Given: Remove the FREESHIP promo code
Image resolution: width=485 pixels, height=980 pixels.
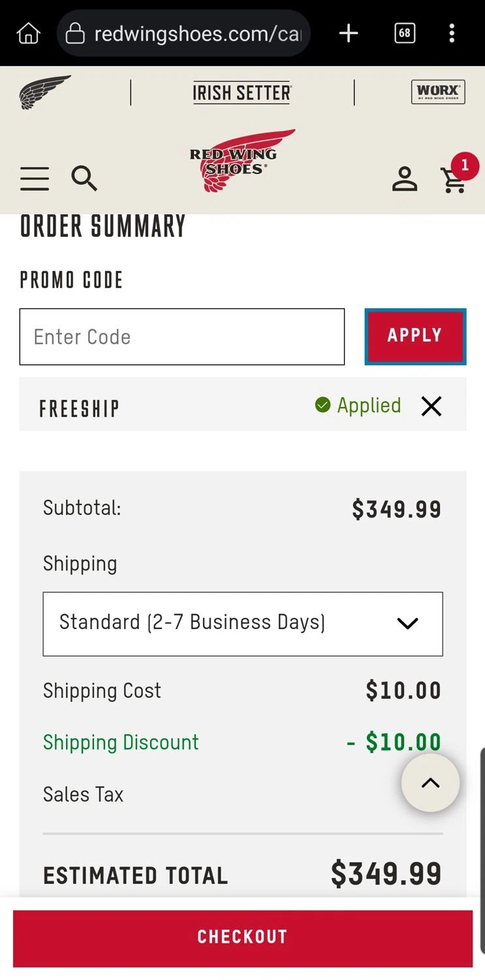Looking at the screenshot, I should tap(431, 406).
